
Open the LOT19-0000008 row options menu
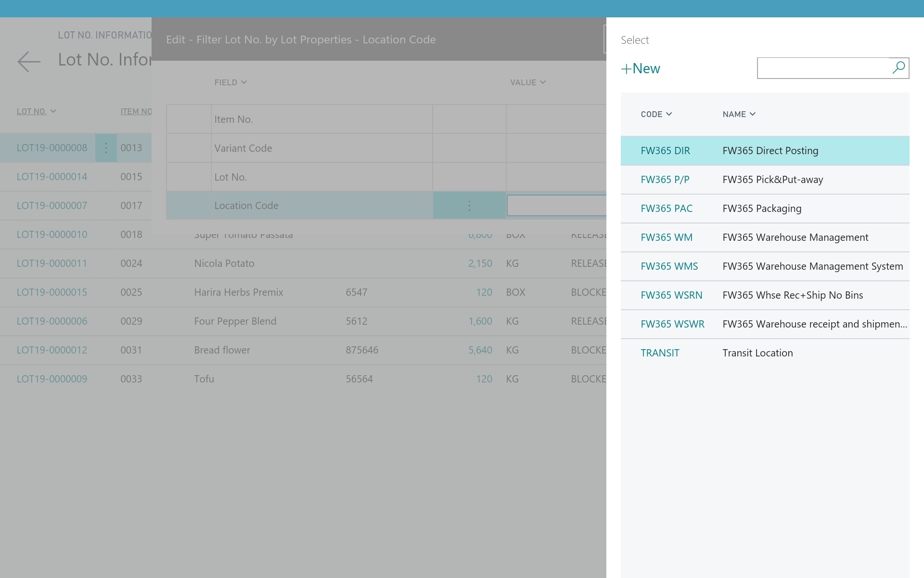106,148
